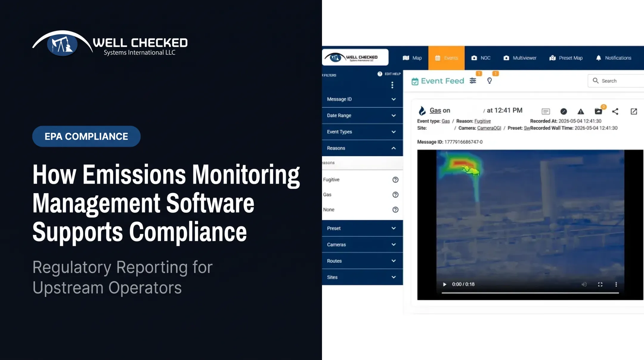Open event in new window icon
The width and height of the screenshot is (644, 360).
click(x=634, y=111)
